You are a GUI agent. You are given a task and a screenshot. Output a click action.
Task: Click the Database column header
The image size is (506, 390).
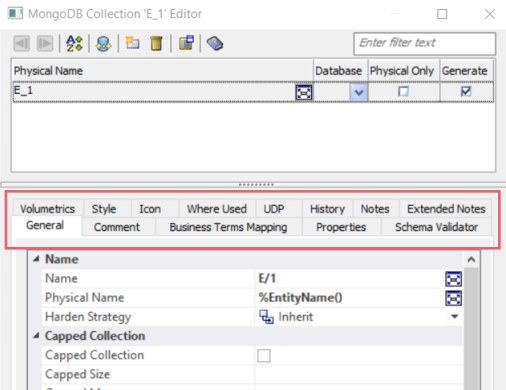click(x=340, y=71)
